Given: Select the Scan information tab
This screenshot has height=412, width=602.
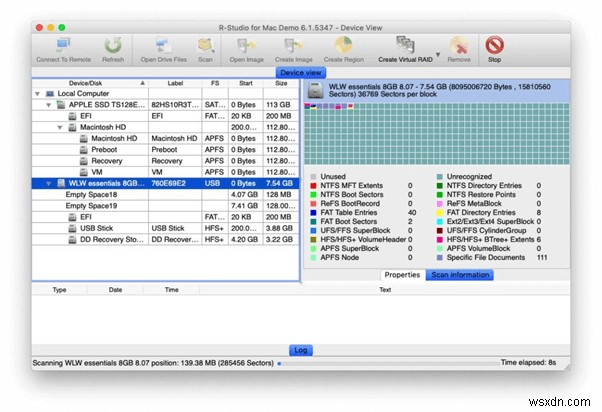Looking at the screenshot, I should click(460, 275).
